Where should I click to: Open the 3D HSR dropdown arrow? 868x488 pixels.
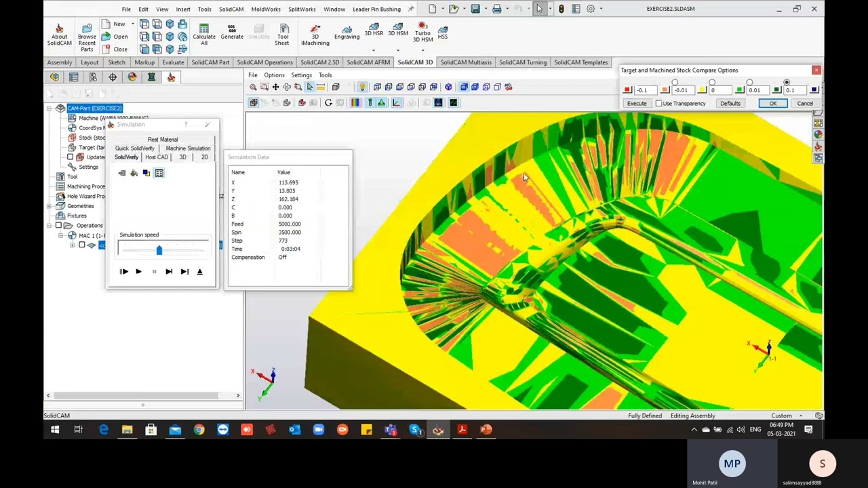click(x=374, y=50)
